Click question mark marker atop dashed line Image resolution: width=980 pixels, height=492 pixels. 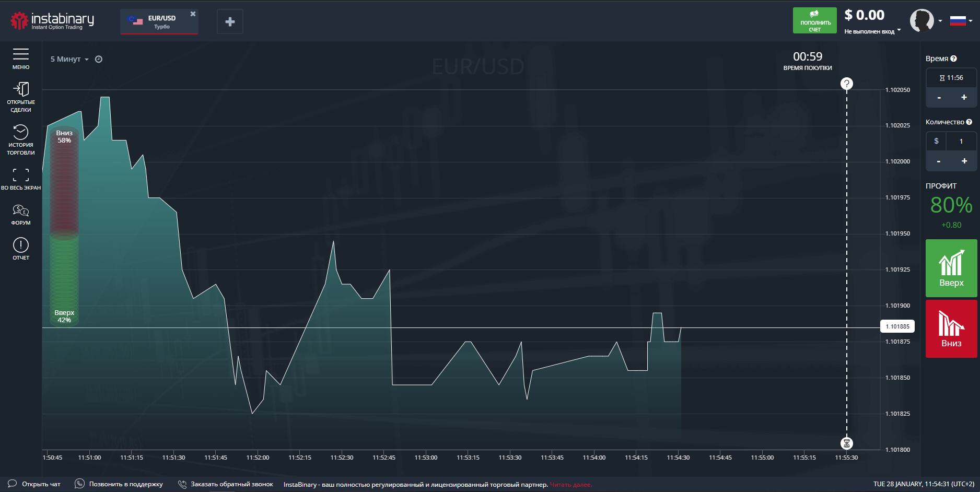pyautogui.click(x=846, y=84)
